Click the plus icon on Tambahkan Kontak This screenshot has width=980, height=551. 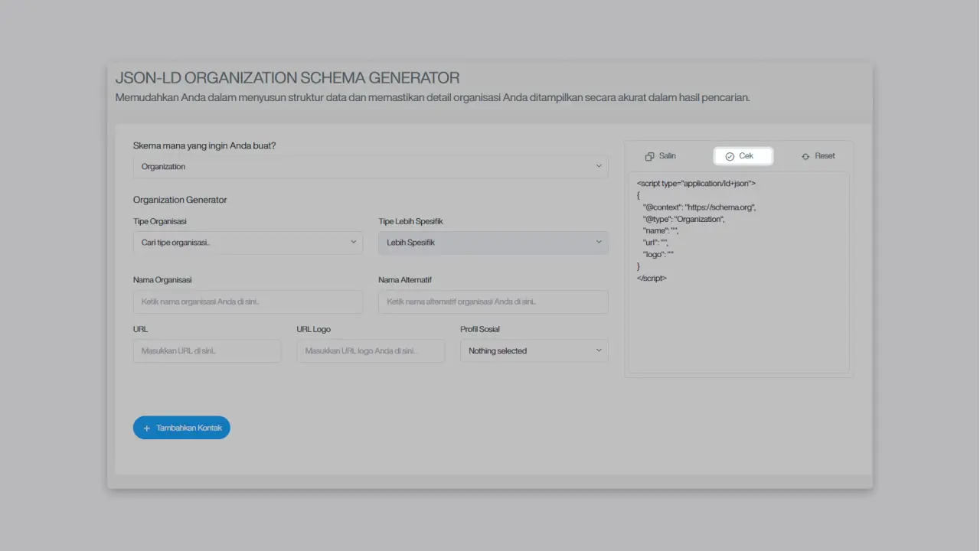147,429
